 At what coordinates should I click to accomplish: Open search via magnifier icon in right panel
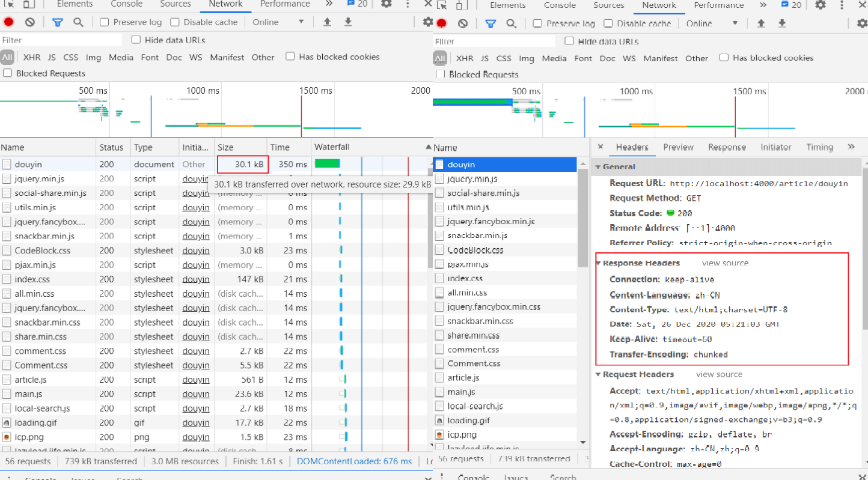(511, 23)
